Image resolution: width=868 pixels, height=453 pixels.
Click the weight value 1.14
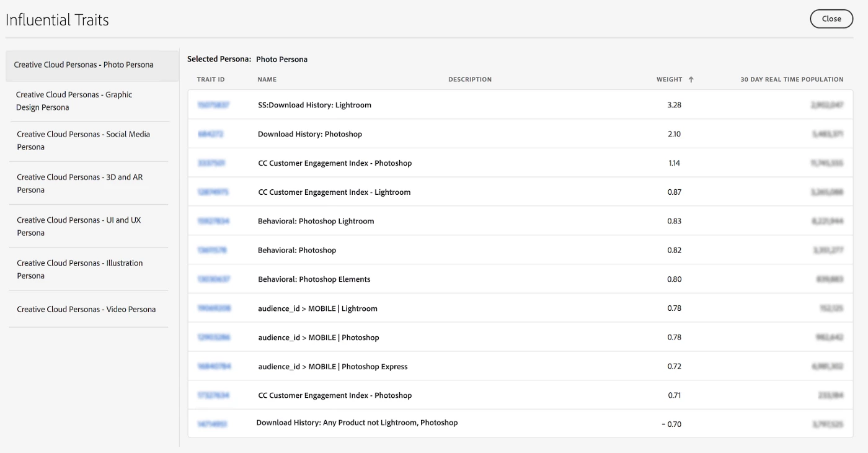pyautogui.click(x=674, y=163)
